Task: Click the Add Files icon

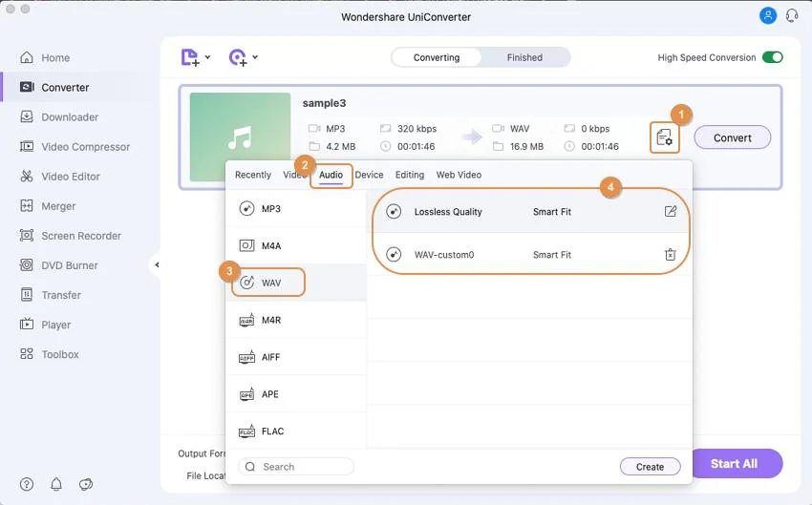Action: pos(189,57)
